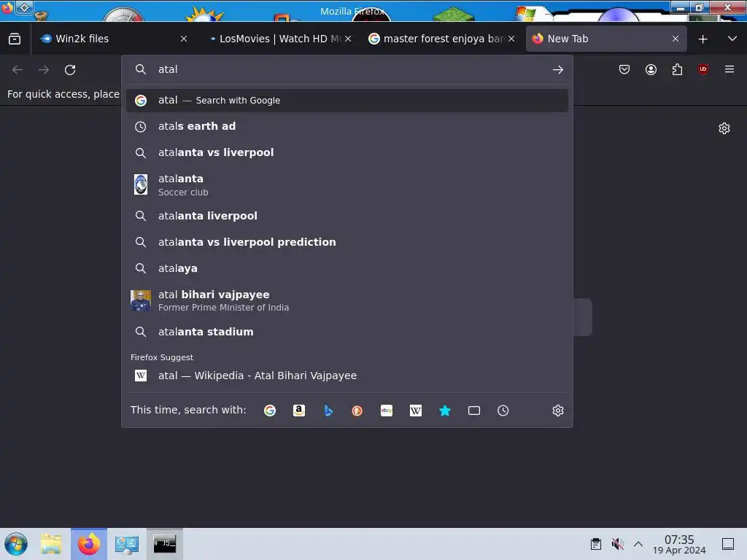
Task: Choose 'atals earth ad' history suggestion
Action: tap(347, 126)
